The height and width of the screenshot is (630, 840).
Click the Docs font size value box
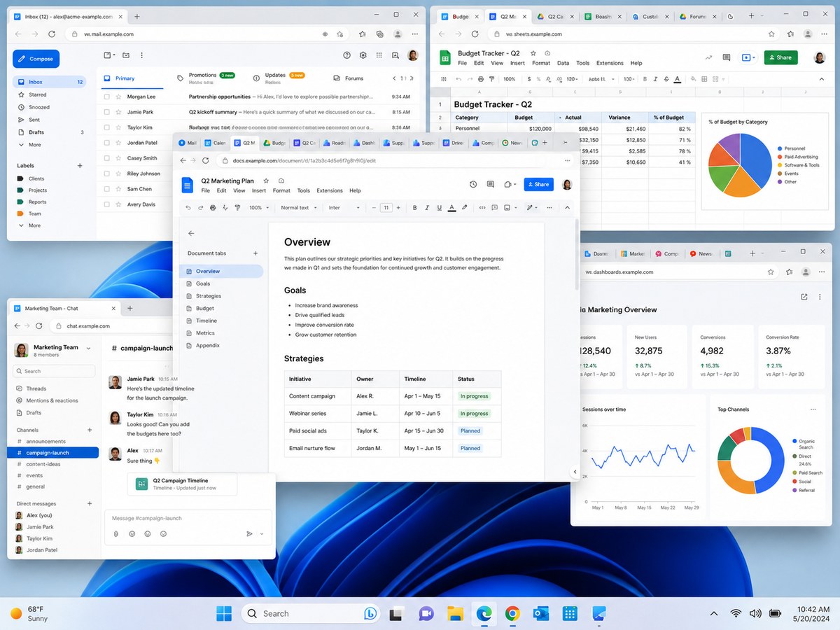386,208
